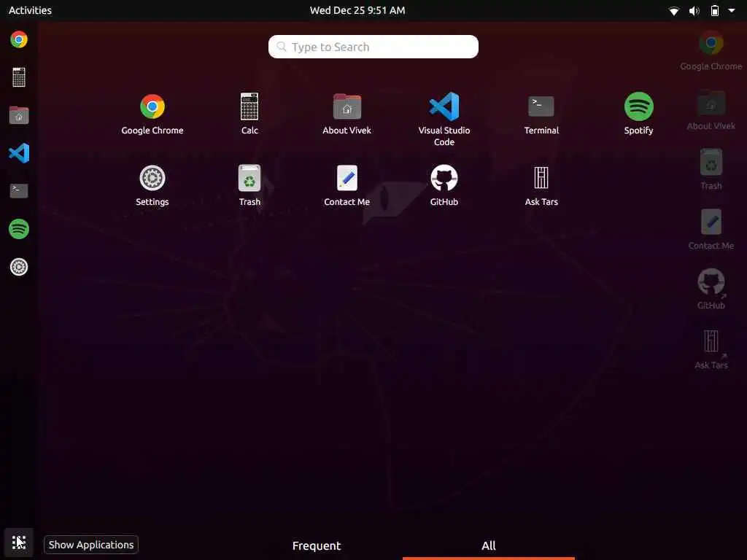Screen dimensions: 747x560
Task: Open Trash from the app grid
Action: click(x=249, y=185)
